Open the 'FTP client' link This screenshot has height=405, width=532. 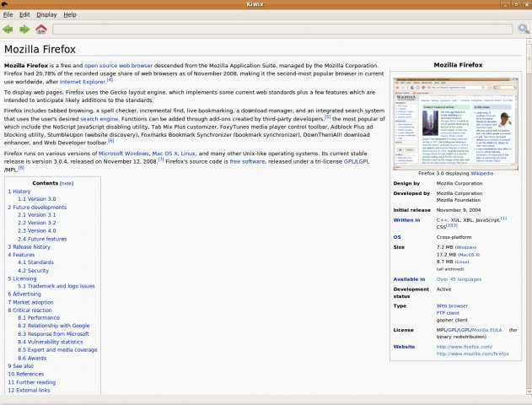tap(448, 313)
